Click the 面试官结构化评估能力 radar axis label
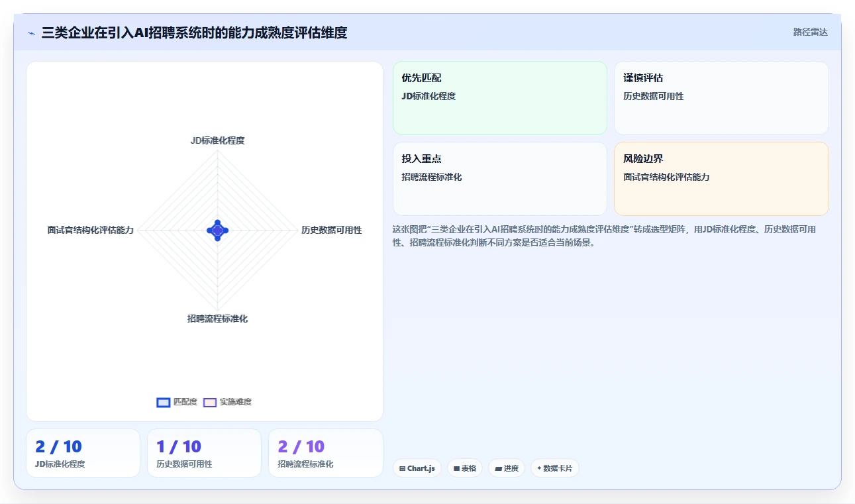The height and width of the screenshot is (504, 855). [x=91, y=230]
